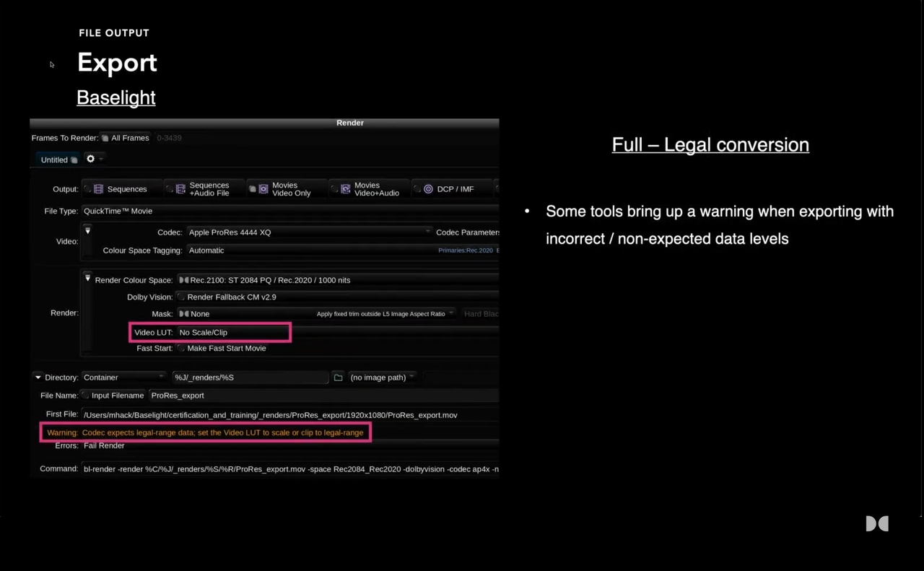Collapse the Render section triangle
The image size is (924, 571).
[87, 278]
